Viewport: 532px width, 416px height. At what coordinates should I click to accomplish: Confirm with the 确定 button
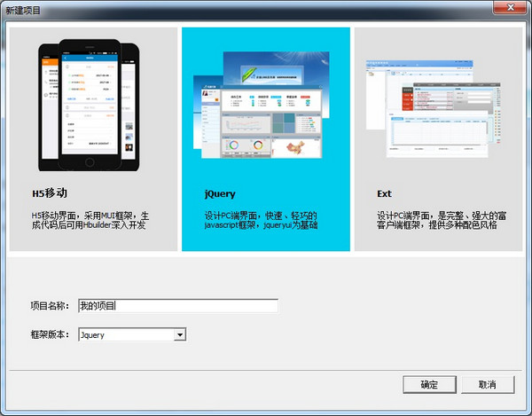pyautogui.click(x=429, y=384)
